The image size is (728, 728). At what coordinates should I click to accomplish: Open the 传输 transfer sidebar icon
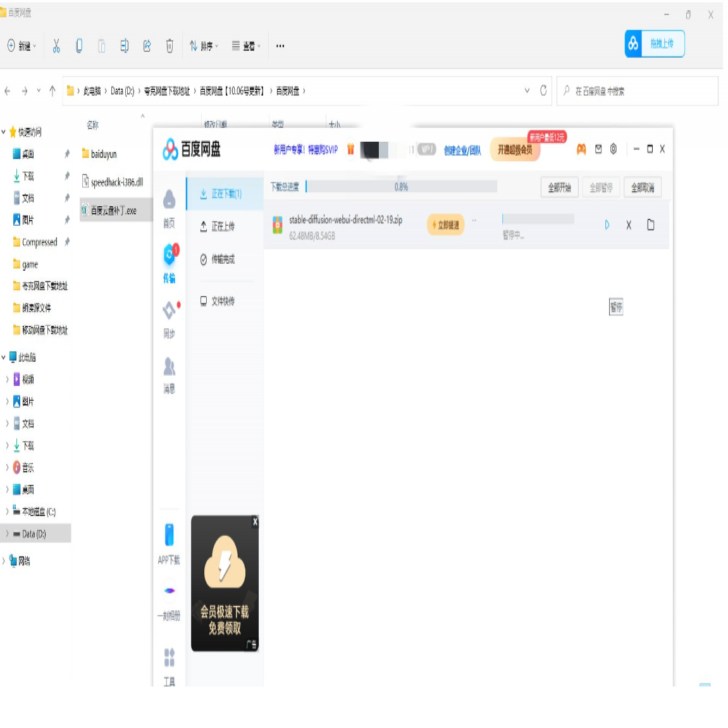169,263
